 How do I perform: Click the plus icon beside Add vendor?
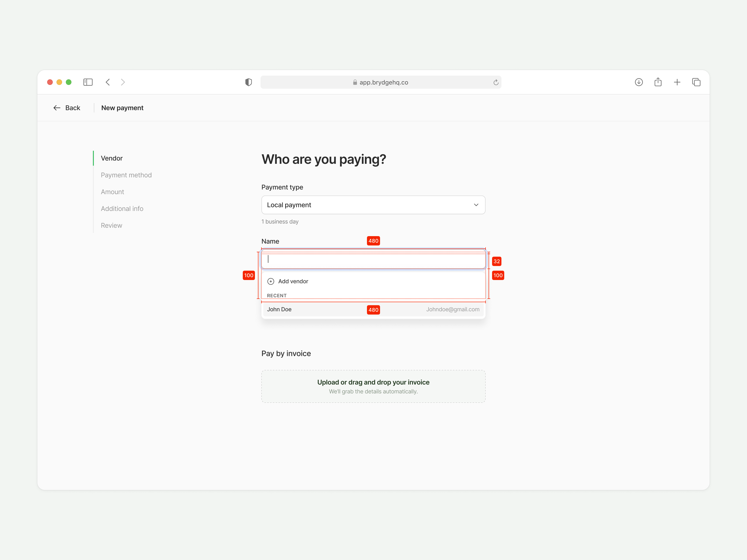click(271, 281)
